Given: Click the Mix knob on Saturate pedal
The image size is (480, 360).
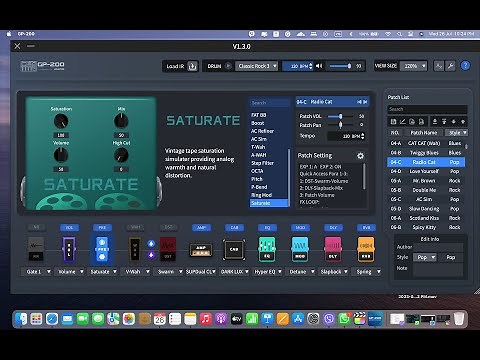Looking at the screenshot, I should (x=121, y=121).
